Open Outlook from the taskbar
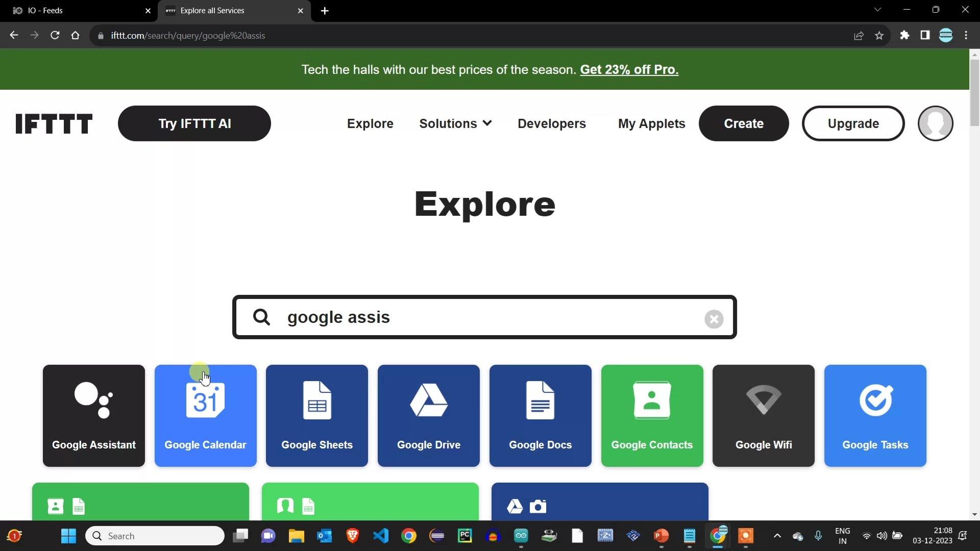Image resolution: width=980 pixels, height=551 pixels. [325, 536]
